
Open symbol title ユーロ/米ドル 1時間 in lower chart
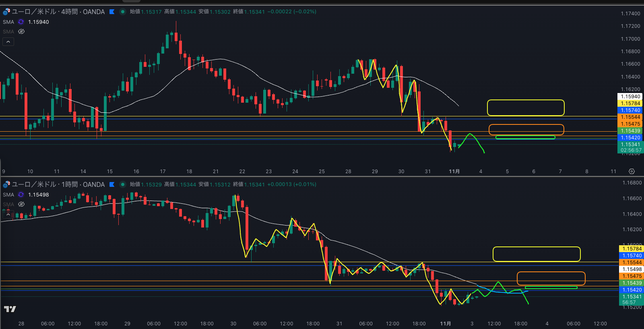[x=58, y=184]
